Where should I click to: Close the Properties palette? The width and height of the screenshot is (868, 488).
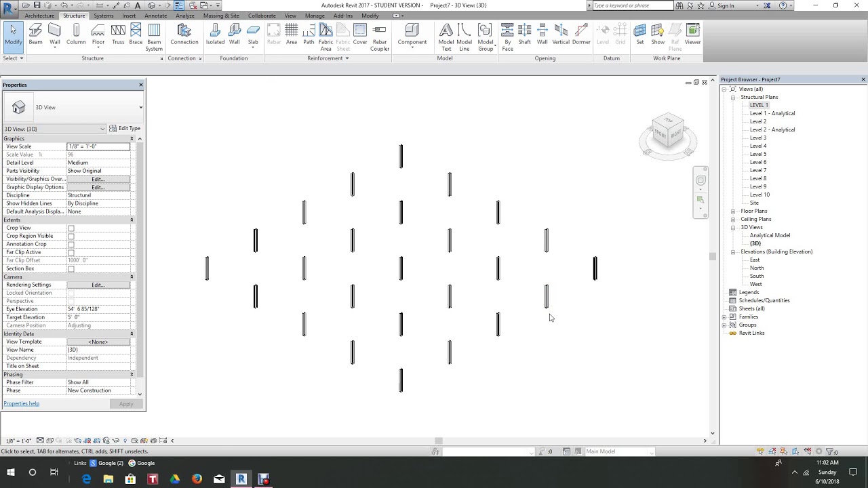pyautogui.click(x=141, y=85)
